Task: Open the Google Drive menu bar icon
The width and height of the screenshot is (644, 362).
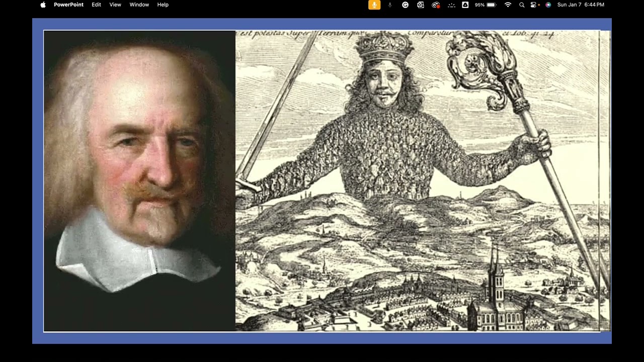Action: (x=465, y=5)
